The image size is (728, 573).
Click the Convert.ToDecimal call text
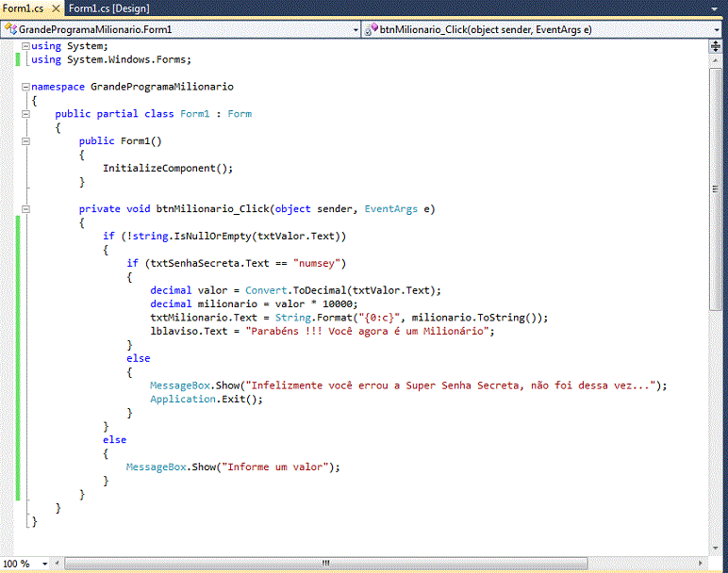coord(342,290)
